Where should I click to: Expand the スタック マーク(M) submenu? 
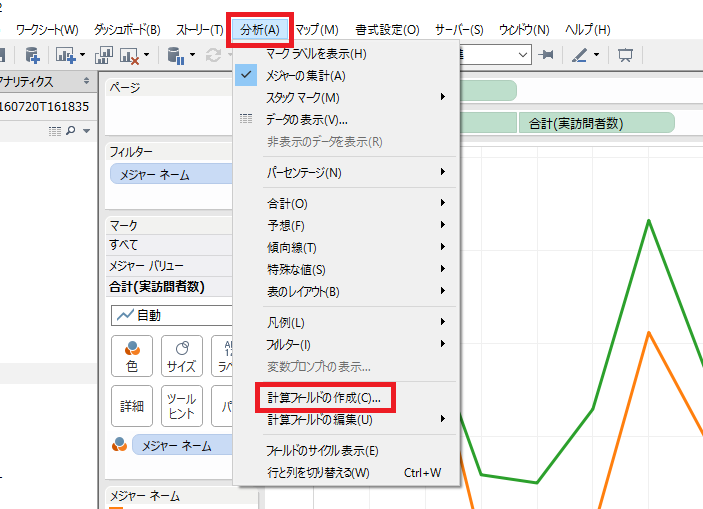(346, 98)
